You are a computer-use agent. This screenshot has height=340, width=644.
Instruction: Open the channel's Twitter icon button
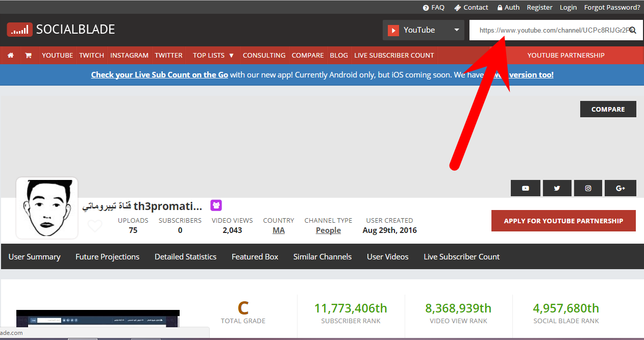tap(557, 188)
